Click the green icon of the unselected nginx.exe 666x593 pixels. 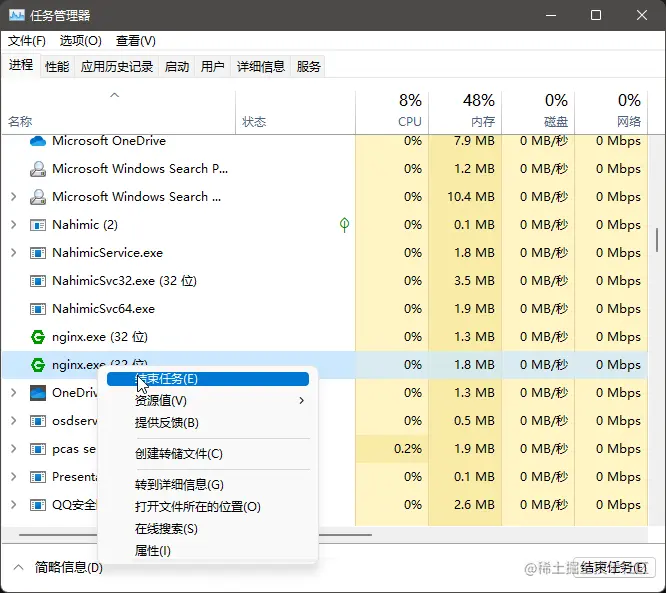coord(38,337)
